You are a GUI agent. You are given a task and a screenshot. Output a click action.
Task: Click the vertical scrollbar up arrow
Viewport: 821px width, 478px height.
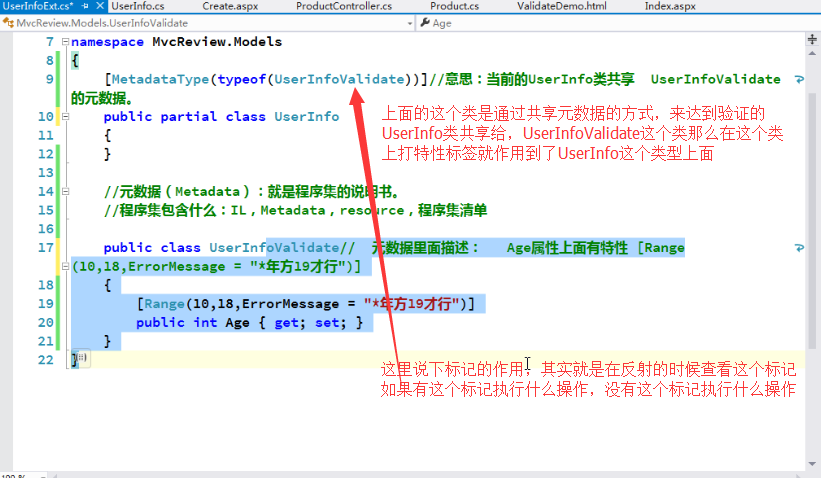coord(812,53)
